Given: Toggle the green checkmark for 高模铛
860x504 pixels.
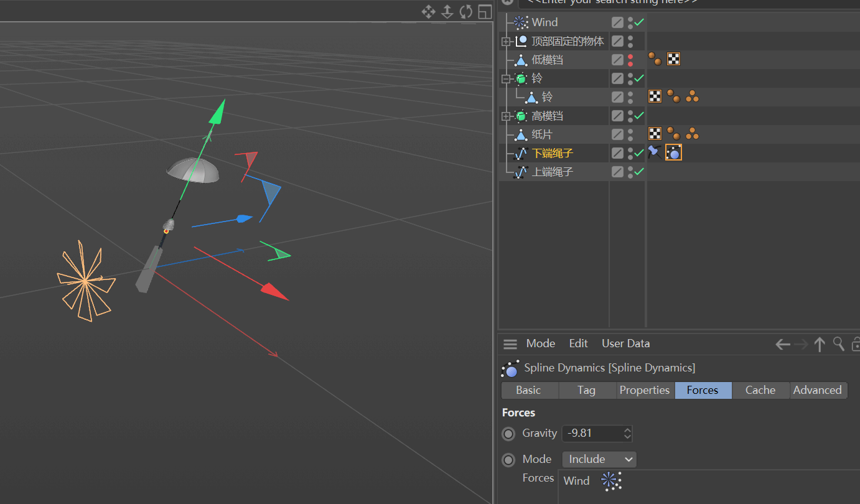Looking at the screenshot, I should click(x=639, y=116).
